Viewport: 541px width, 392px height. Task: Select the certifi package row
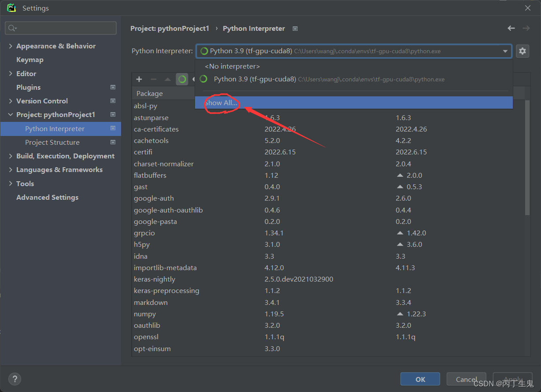click(328, 152)
